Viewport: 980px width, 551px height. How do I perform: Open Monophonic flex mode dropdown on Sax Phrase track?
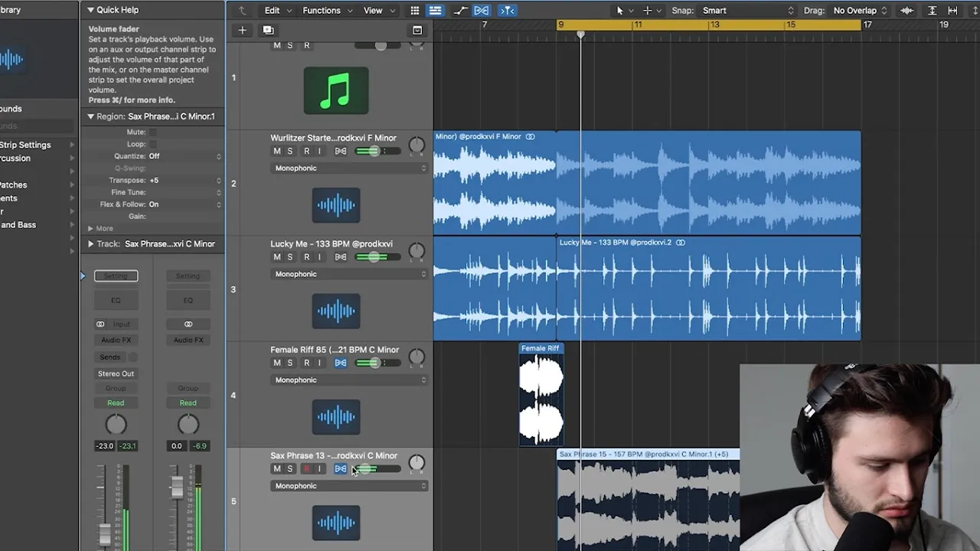tap(349, 486)
